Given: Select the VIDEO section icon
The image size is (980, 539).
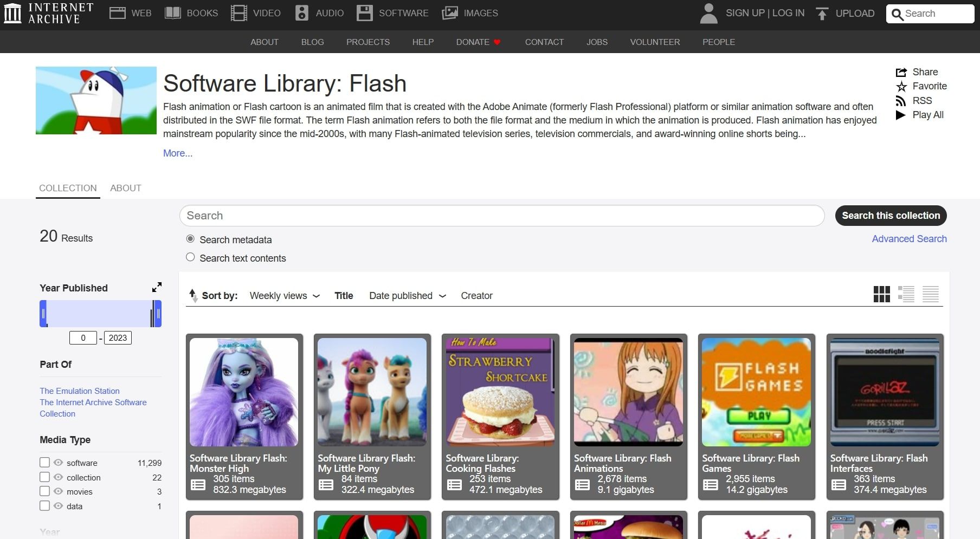Looking at the screenshot, I should coord(238,12).
